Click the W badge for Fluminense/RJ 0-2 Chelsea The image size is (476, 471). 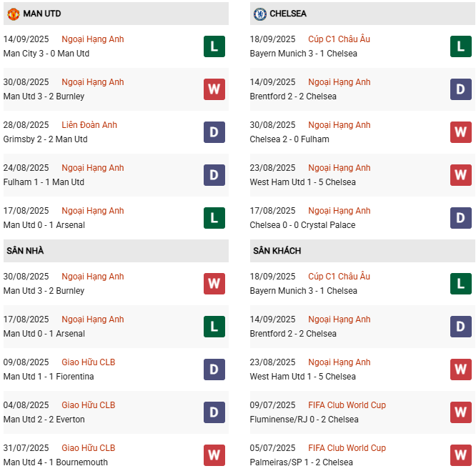point(461,412)
